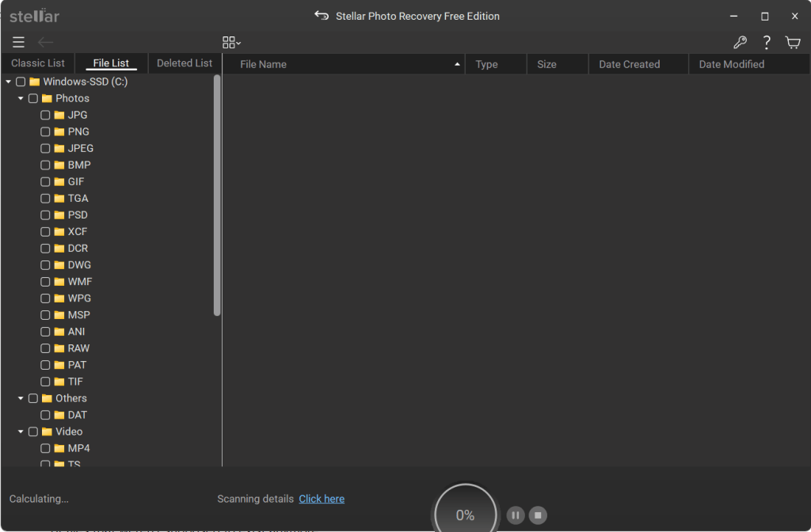Click the Stellar logo
The height and width of the screenshot is (532, 811).
pyautogui.click(x=34, y=16)
